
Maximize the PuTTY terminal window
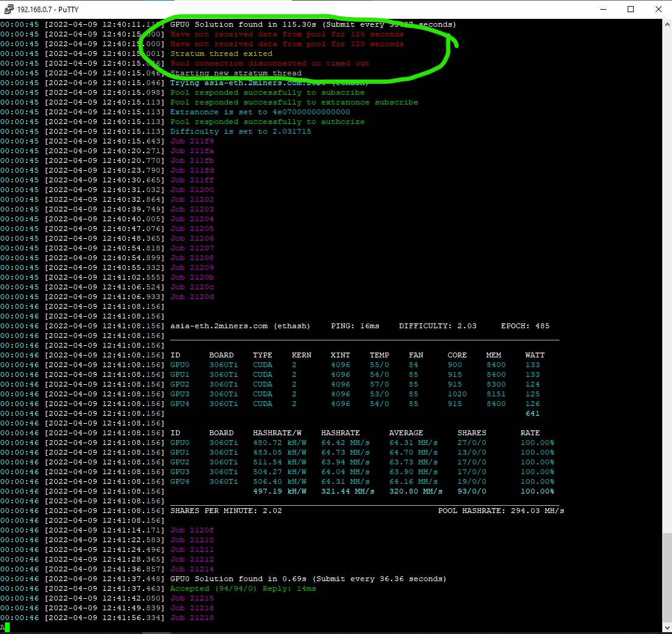pos(631,9)
